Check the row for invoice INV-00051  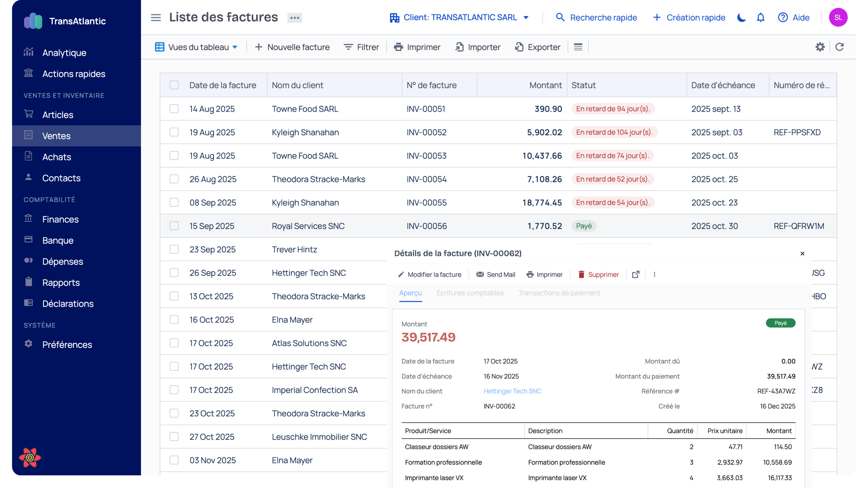coord(174,109)
